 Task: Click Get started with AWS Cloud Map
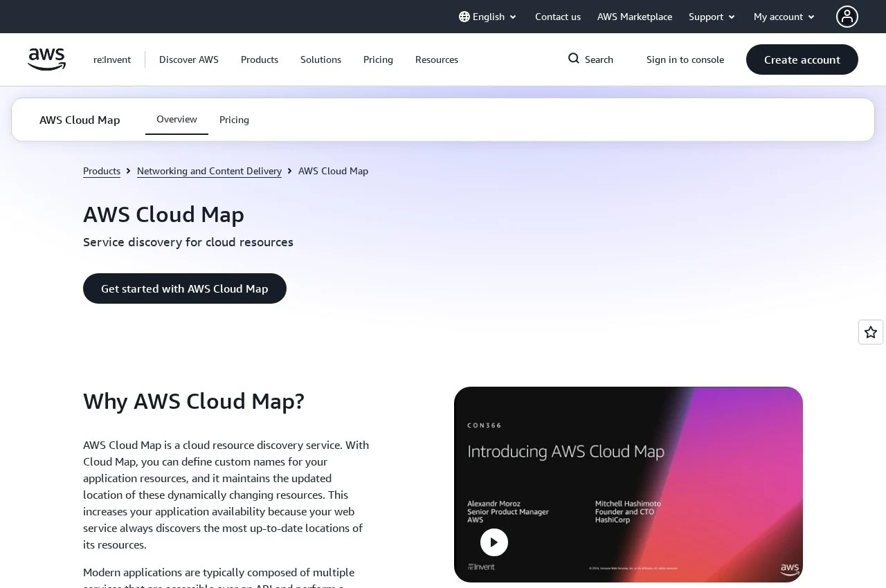[x=185, y=288]
